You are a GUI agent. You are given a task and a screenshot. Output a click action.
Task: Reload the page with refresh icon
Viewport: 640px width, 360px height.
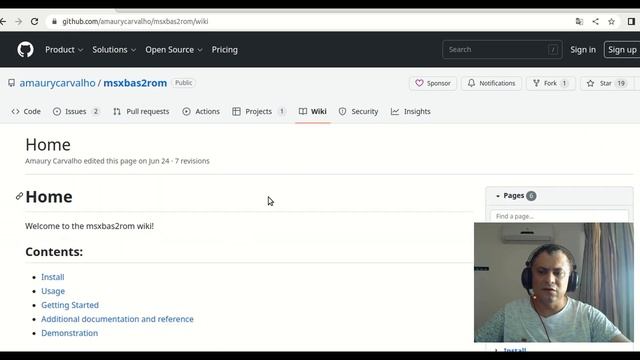point(35,22)
